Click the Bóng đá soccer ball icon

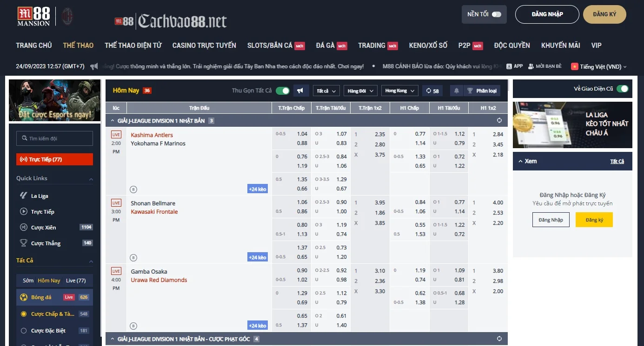tap(24, 297)
